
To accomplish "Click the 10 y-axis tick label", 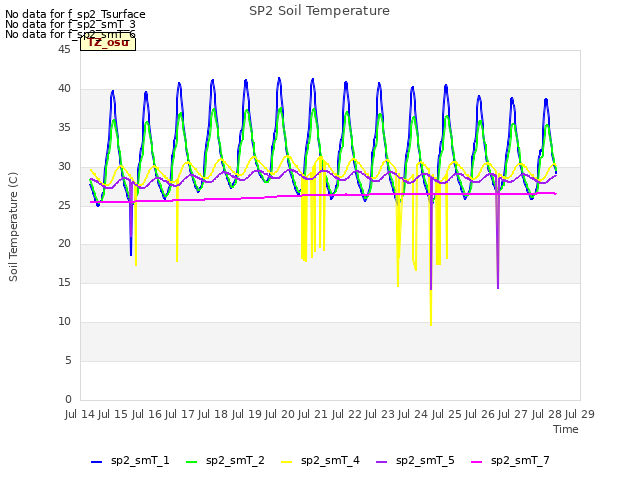I will [64, 322].
